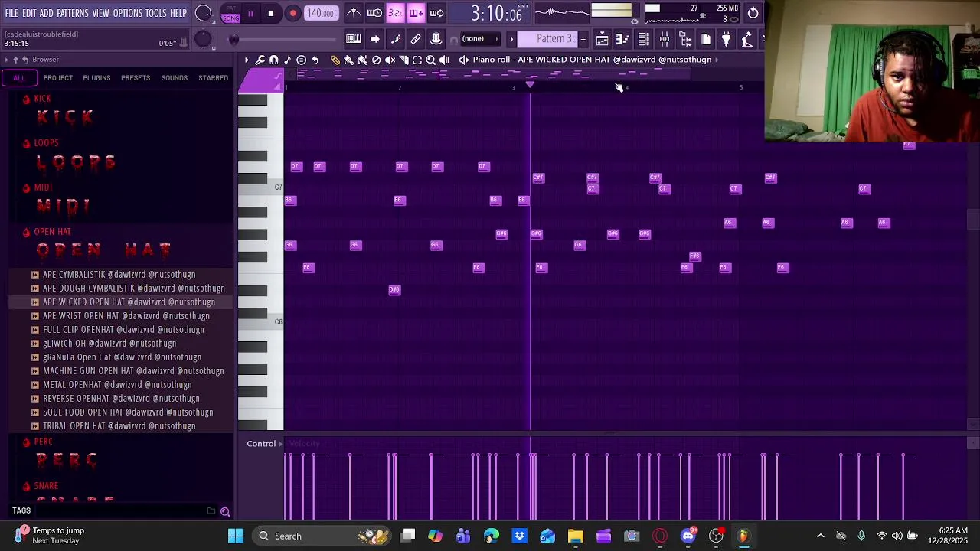
Task: Open the piano roll stamp note icon
Action: (x=288, y=60)
